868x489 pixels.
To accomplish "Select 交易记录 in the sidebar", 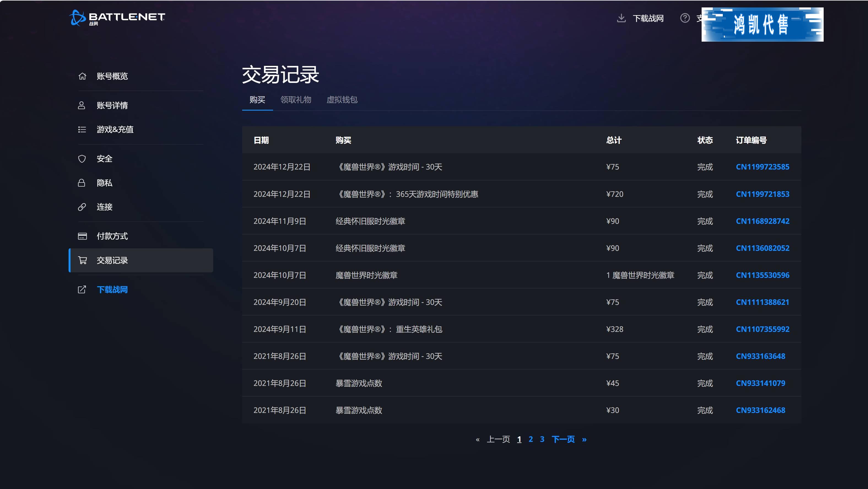I will coord(141,260).
